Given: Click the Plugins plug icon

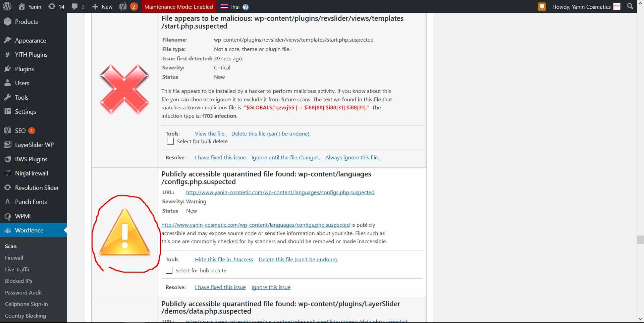Looking at the screenshot, I should point(8,69).
